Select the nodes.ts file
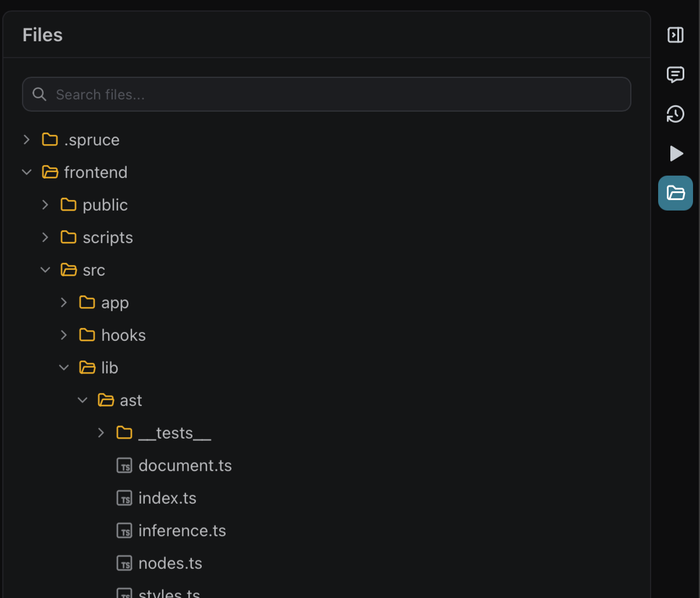Screen dimensions: 700x598 (x=170, y=564)
